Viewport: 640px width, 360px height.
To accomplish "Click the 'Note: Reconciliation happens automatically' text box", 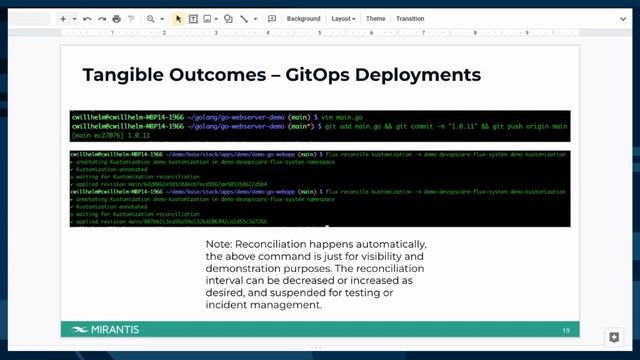I will tap(316, 274).
